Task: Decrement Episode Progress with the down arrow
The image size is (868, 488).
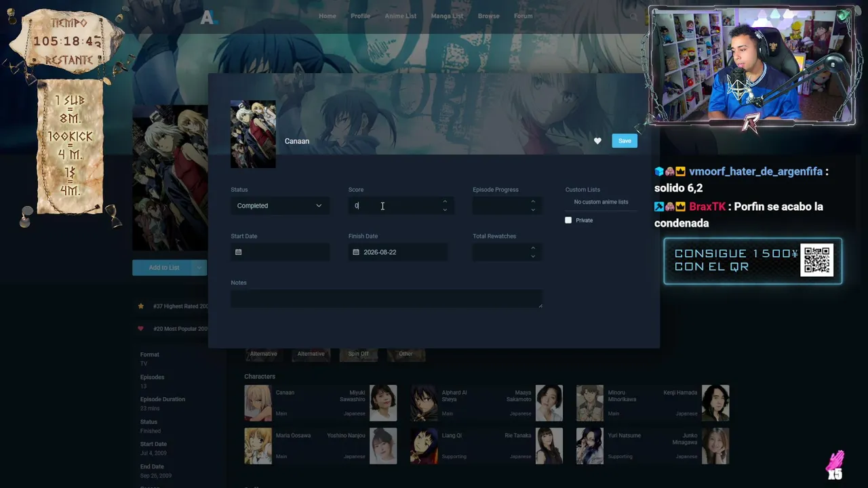Action: click(533, 209)
